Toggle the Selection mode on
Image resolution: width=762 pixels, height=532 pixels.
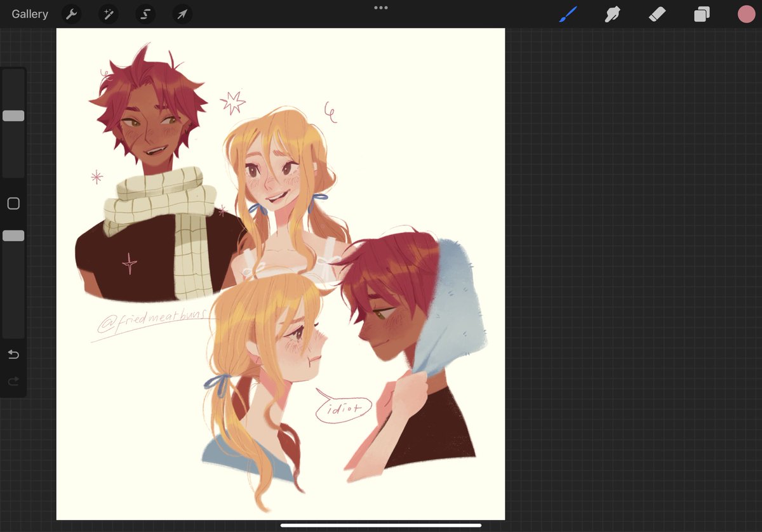pos(145,13)
